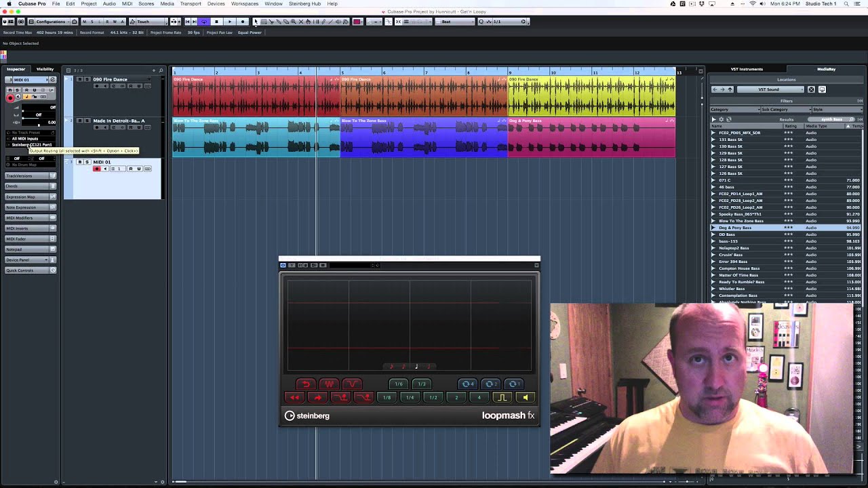The image size is (868, 488).
Task: Toggle record enable on MIDI 01 track
Action: (x=97, y=169)
